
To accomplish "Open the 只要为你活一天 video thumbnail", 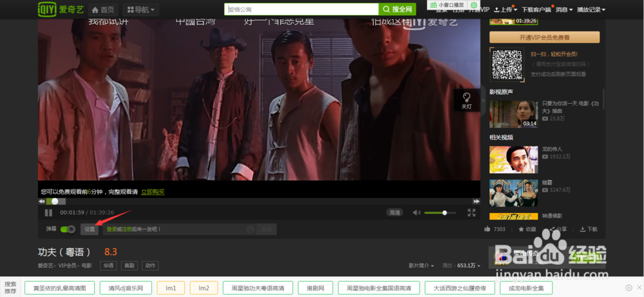I will coord(513,114).
